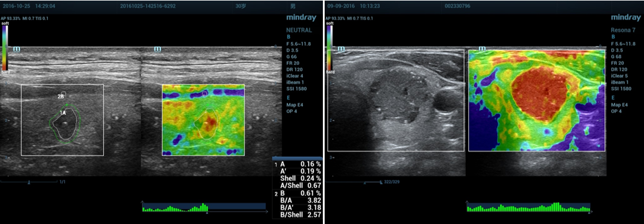Click the NEUTRAL preset label
The width and height of the screenshot is (644, 224).
coord(299,30)
